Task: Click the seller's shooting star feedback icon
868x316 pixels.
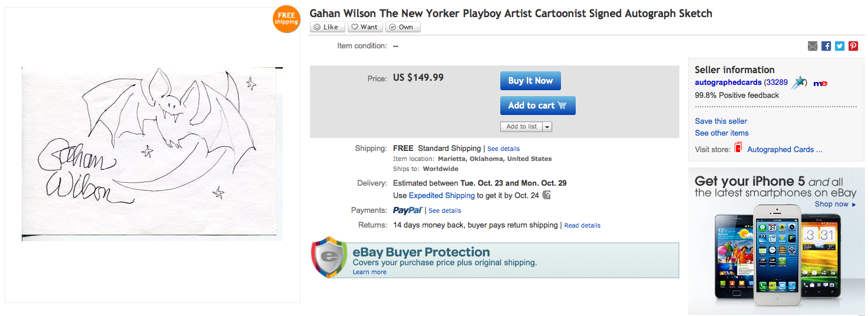Action: coord(799,83)
